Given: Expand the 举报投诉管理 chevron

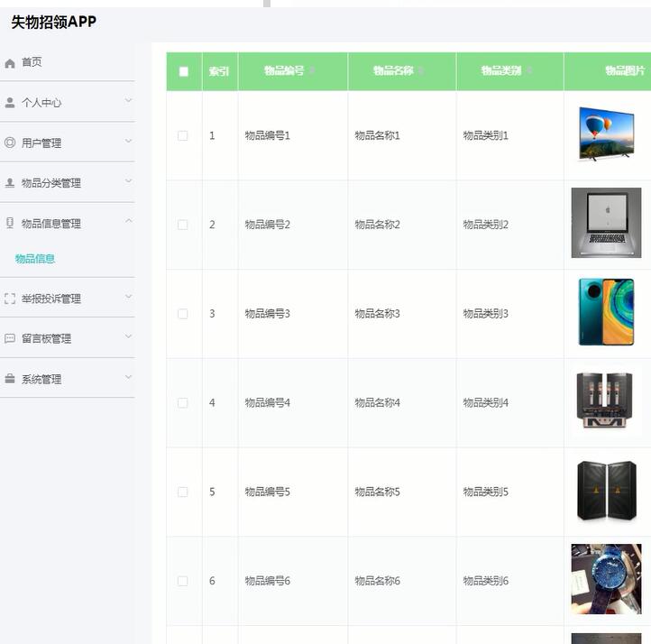Looking at the screenshot, I should [x=129, y=297].
